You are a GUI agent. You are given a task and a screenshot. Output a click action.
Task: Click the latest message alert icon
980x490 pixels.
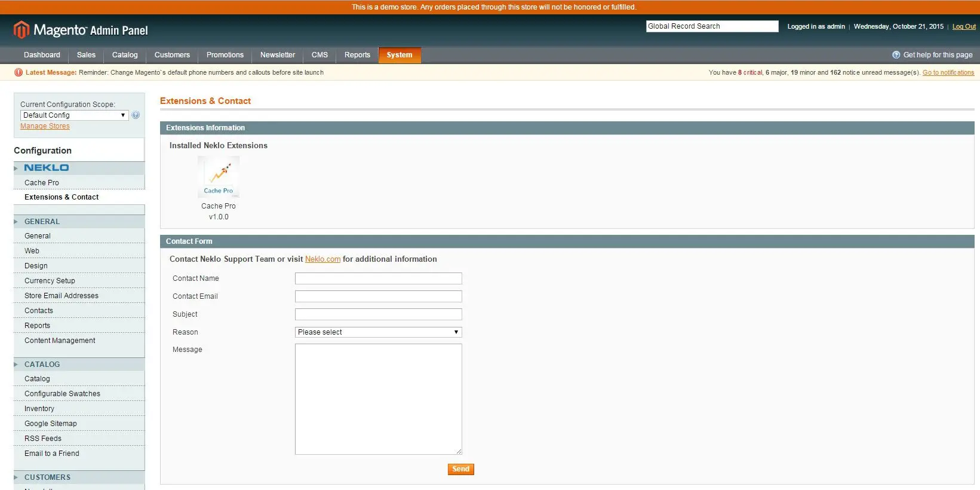tap(19, 72)
